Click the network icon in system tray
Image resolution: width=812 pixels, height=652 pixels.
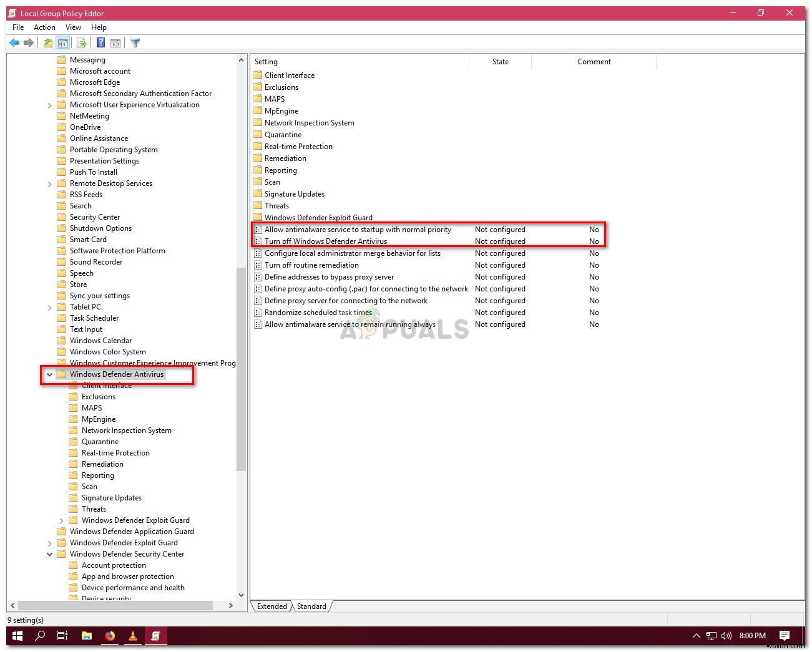tap(711, 636)
